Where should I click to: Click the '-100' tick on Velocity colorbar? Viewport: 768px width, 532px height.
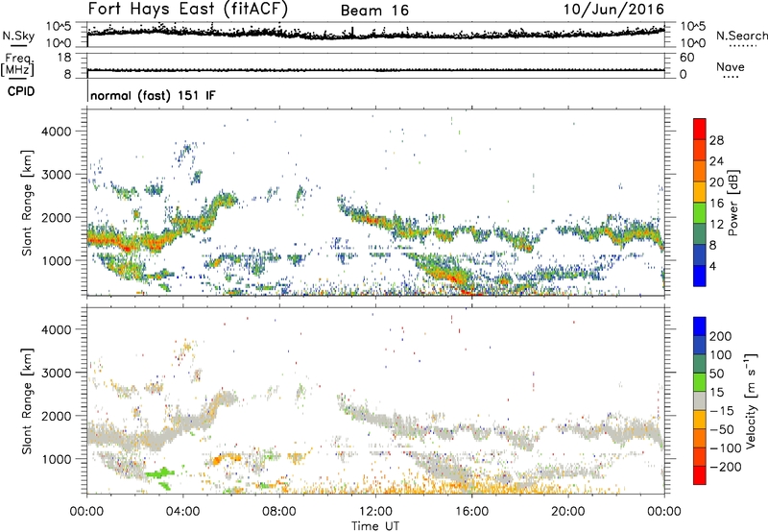pos(725,448)
